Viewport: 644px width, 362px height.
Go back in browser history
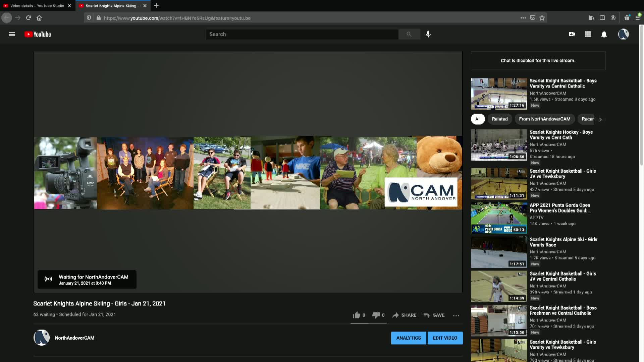tap(7, 18)
